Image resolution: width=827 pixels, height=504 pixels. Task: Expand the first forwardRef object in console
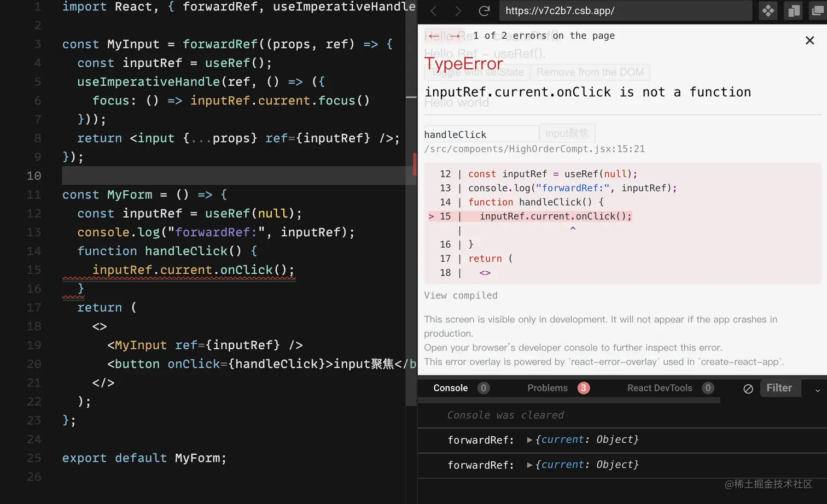[529, 439]
